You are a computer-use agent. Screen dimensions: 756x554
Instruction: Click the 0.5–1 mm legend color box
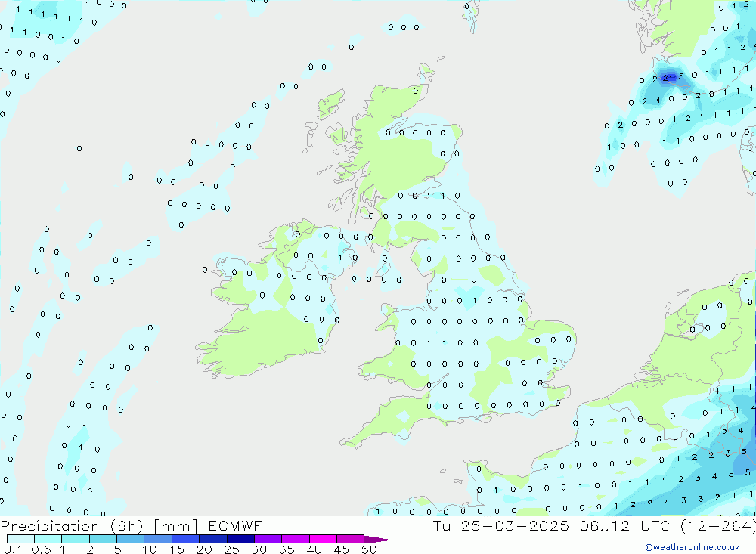(x=48, y=539)
